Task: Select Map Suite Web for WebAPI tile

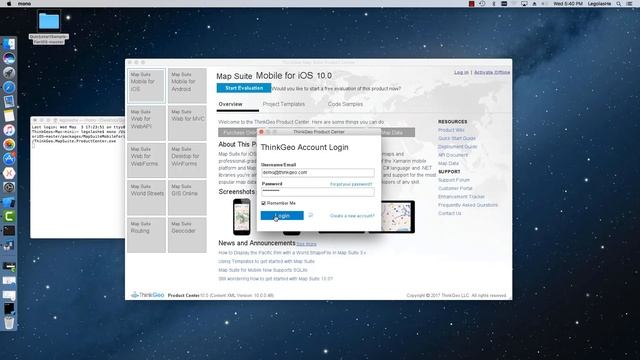Action: click(x=146, y=123)
